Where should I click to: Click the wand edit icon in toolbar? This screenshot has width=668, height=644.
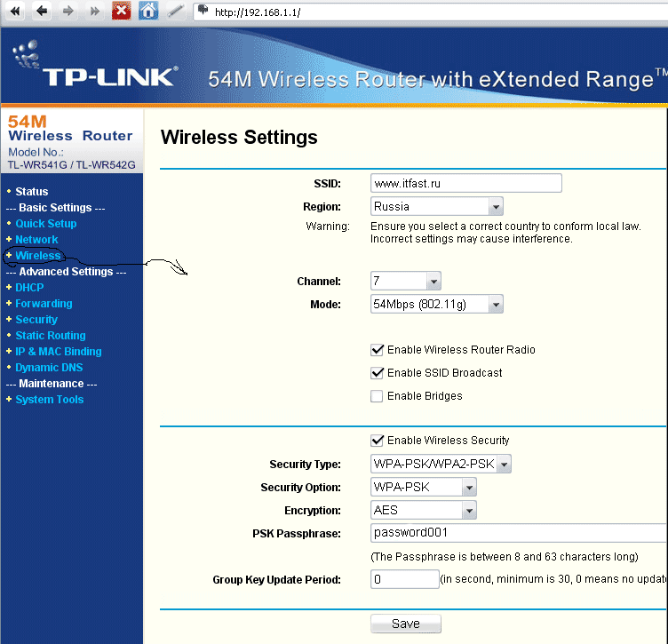[x=176, y=11]
